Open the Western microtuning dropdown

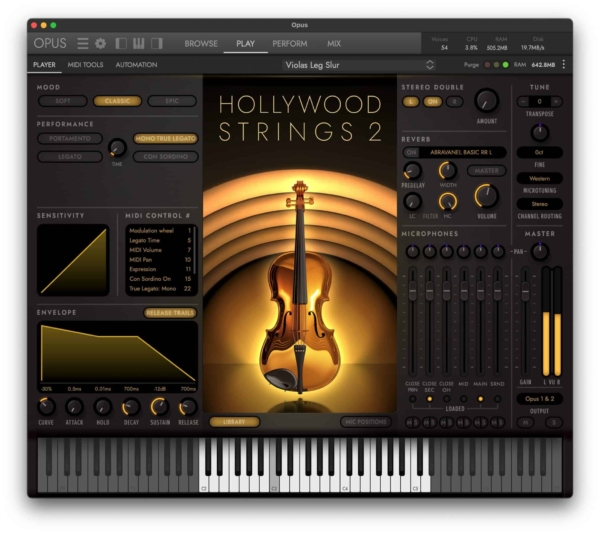click(x=540, y=178)
